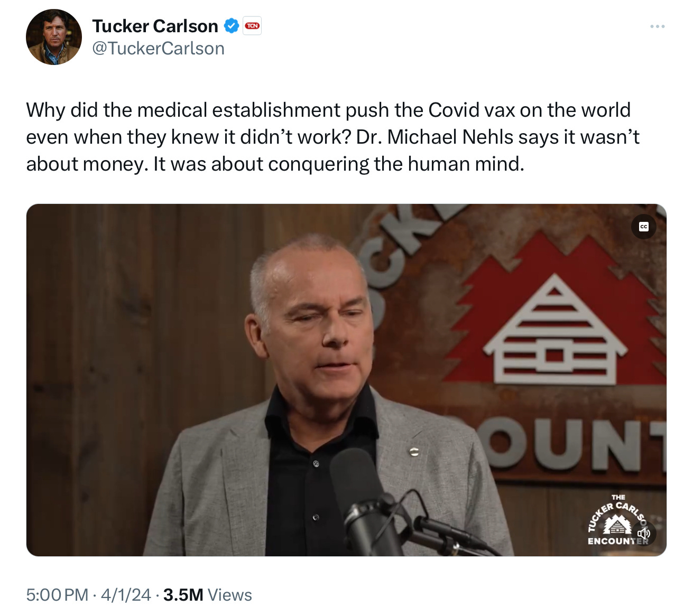The width and height of the screenshot is (693, 616).
Task: Open the @TuckerCarlson handle link
Action: pos(158,49)
